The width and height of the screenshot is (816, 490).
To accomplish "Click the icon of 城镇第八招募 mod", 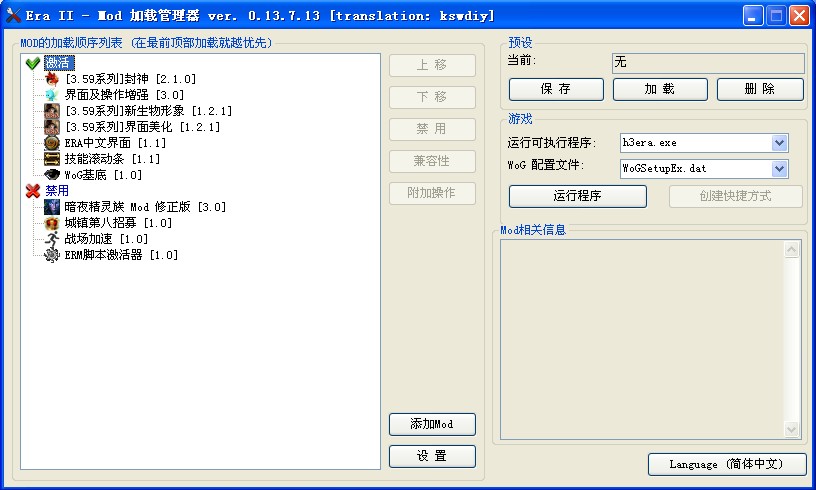I will (x=52, y=223).
